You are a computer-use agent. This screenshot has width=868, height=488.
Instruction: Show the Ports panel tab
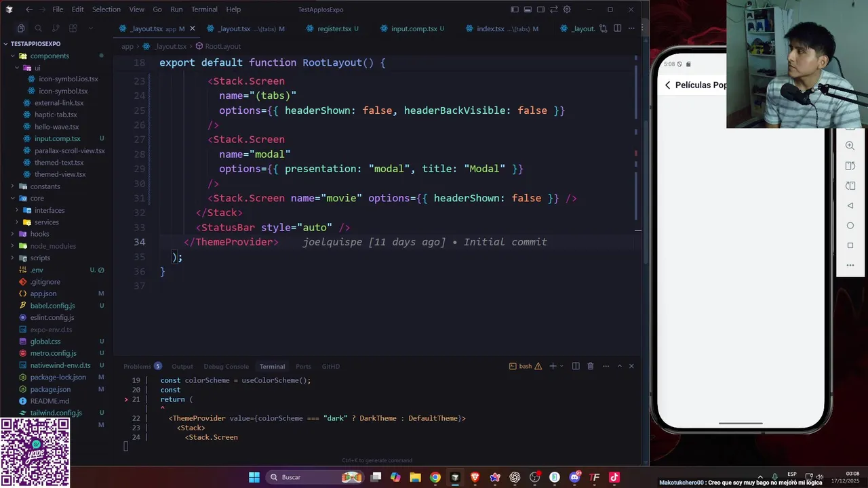tap(303, 366)
